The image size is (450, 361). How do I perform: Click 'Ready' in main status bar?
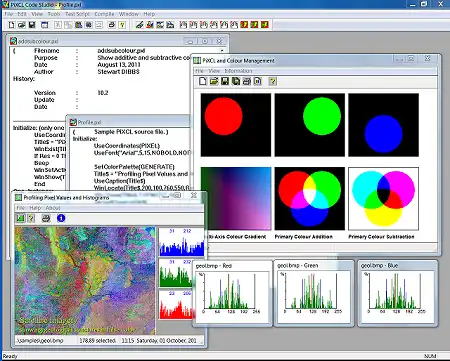point(10,356)
